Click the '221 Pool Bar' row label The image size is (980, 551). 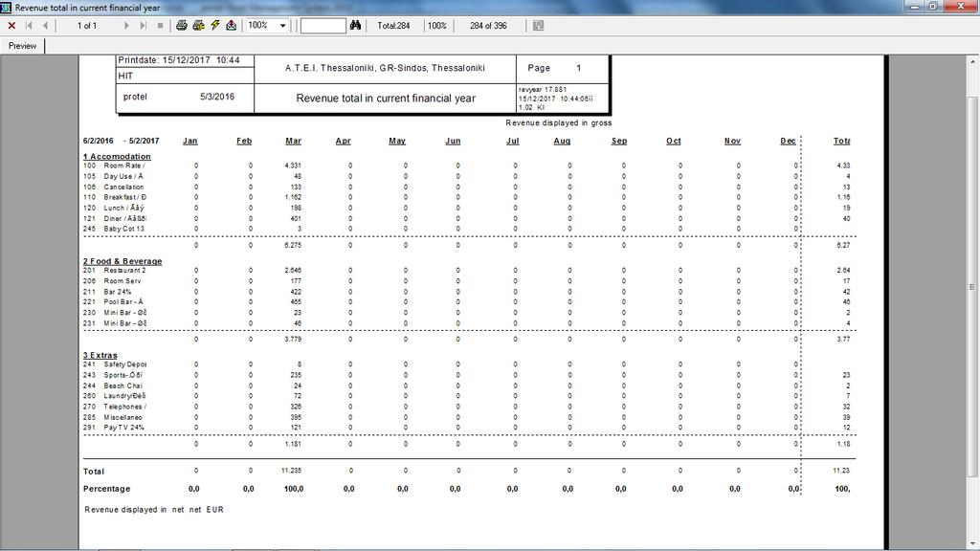coord(113,301)
